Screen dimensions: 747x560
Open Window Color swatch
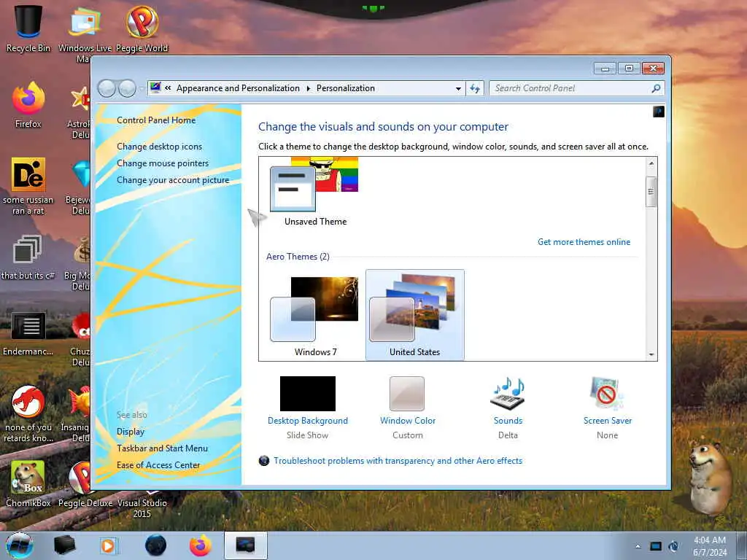pos(407,393)
